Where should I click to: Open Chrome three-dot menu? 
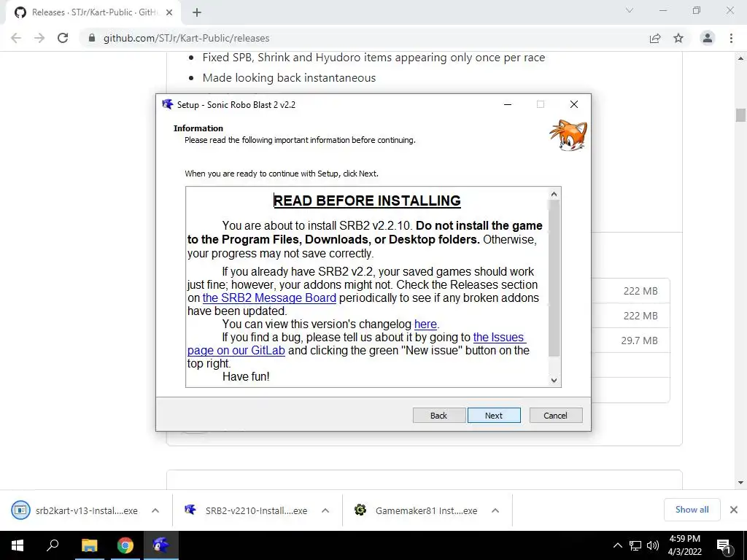tap(731, 38)
